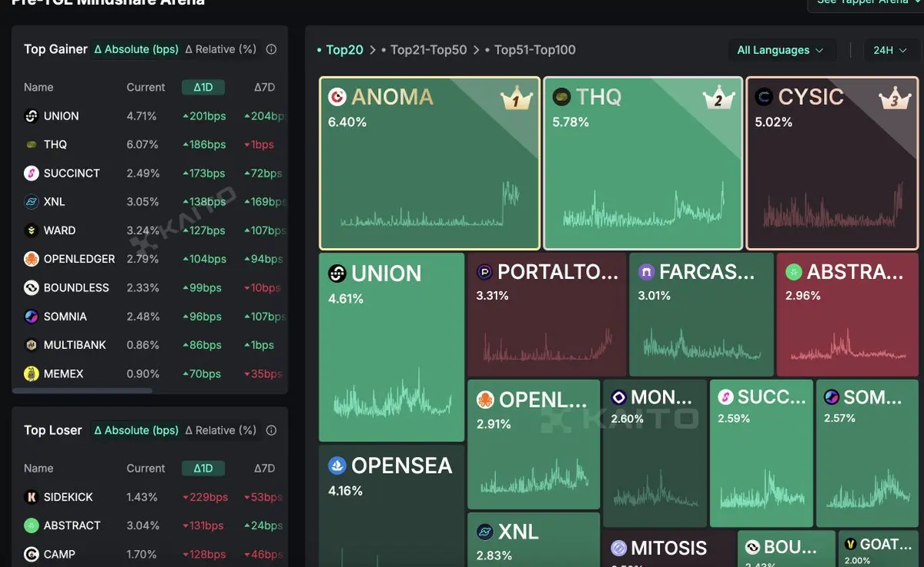This screenshot has width=924, height=567.
Task: Click the OPENLEDGER octopus icon in gainer list
Action: click(32, 259)
